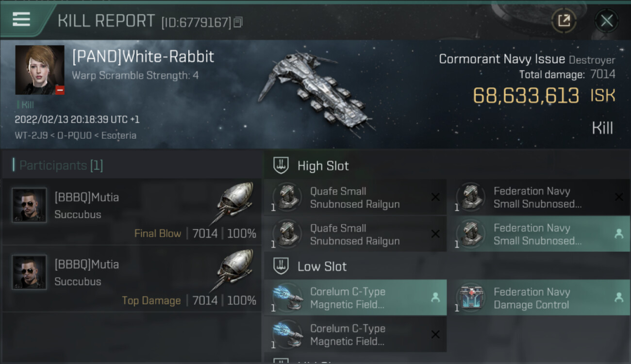
Task: Open Top Damage [BBBQ]Mutia entry
Action: click(132, 279)
